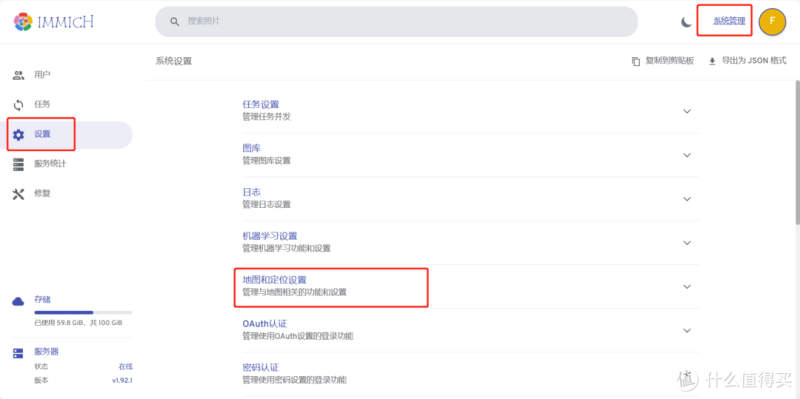Click 管理图库设置 description text

(266, 161)
